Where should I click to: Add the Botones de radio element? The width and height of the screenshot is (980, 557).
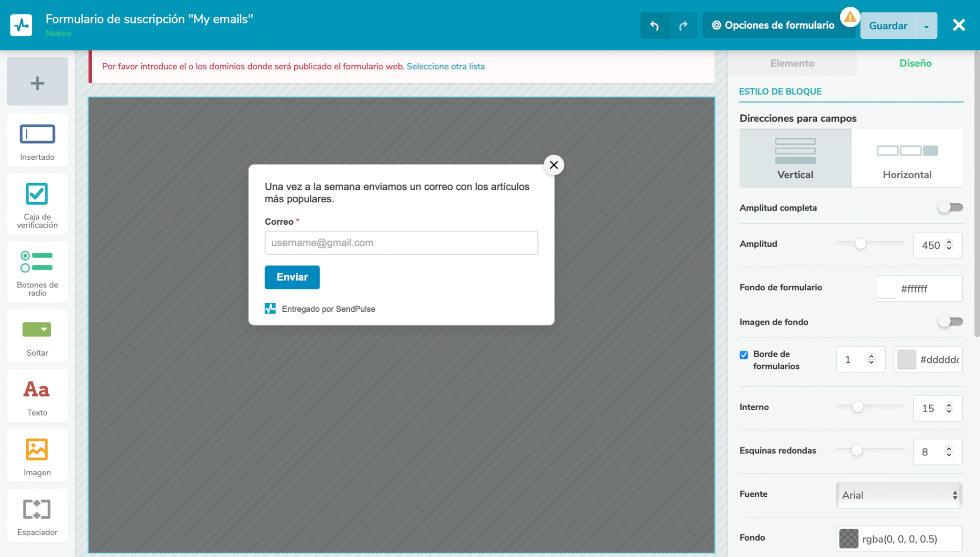(x=37, y=272)
